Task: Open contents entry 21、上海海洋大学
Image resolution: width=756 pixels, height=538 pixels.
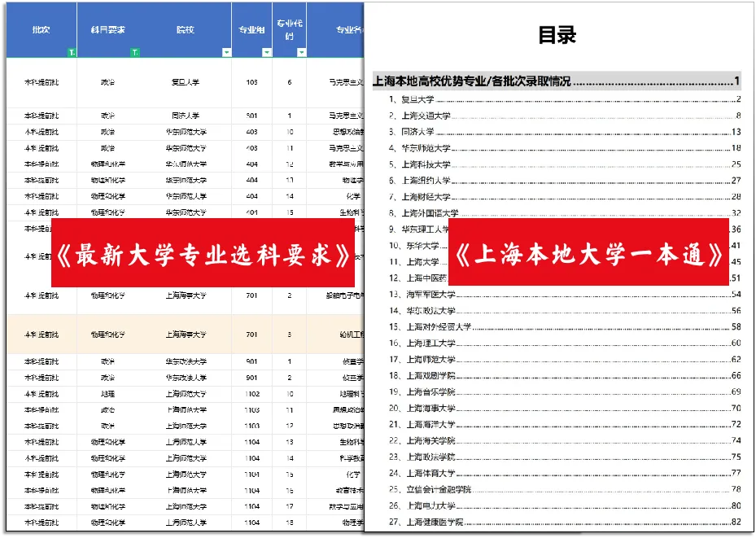Action: [565, 425]
